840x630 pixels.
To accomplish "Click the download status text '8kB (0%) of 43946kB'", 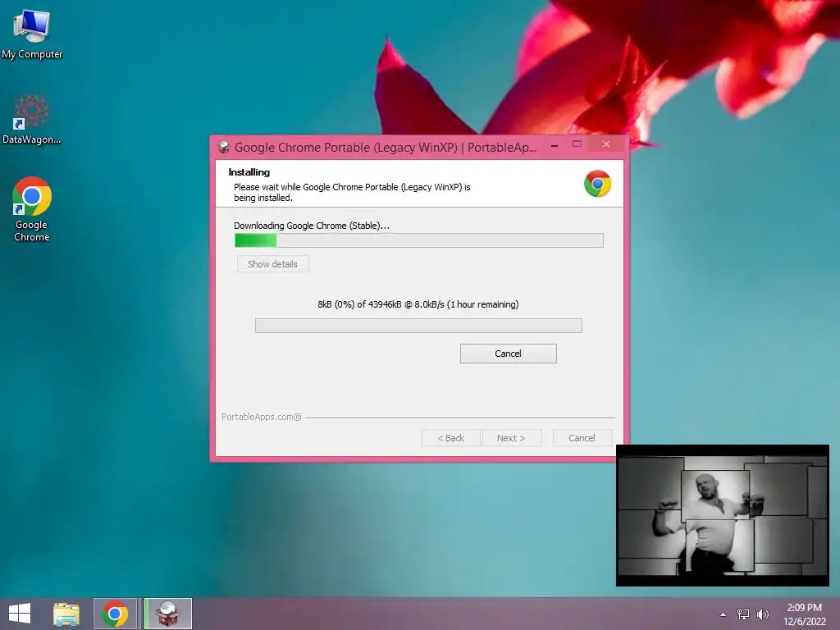I will (359, 304).
